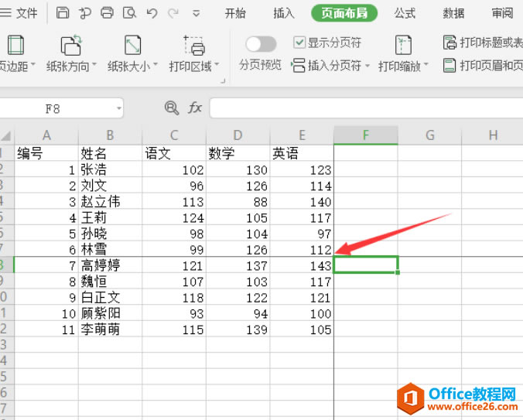Click cell containing 姓名
Image resolution: width=523 pixels, height=420 pixels.
110,153
